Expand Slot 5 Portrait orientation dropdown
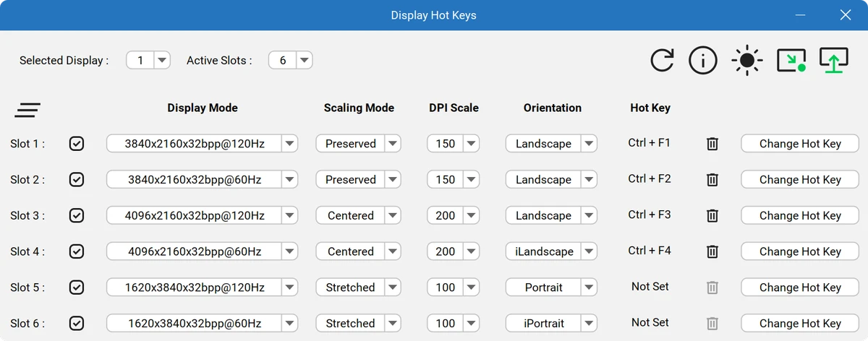 (551, 288)
